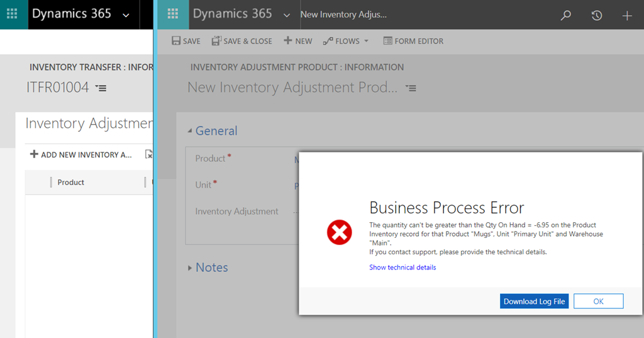Click Save & Close command
Image resolution: width=644 pixels, height=338 pixels.
pyautogui.click(x=242, y=41)
